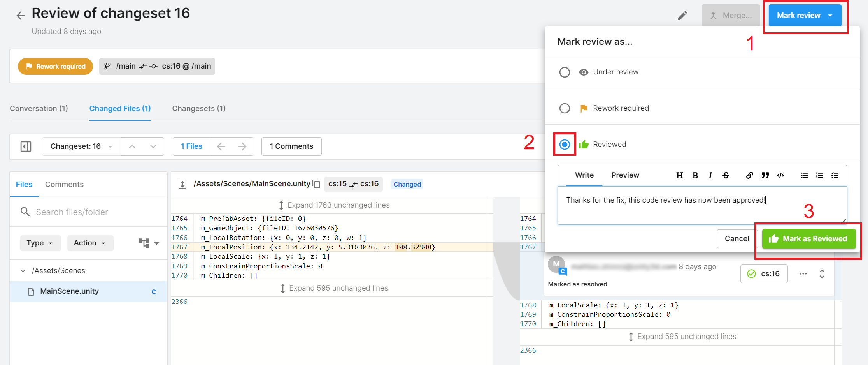Open the Preview tab in comment editor

[625, 175]
